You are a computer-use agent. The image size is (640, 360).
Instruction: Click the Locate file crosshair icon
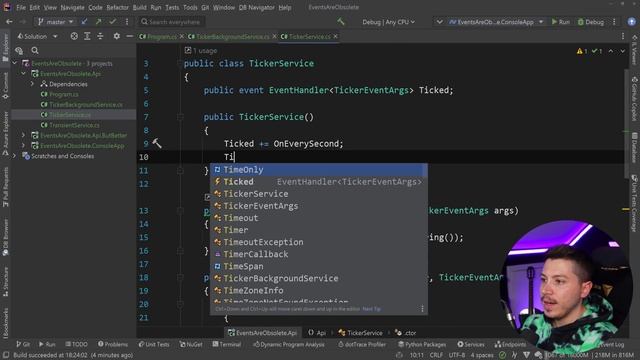[74, 36]
